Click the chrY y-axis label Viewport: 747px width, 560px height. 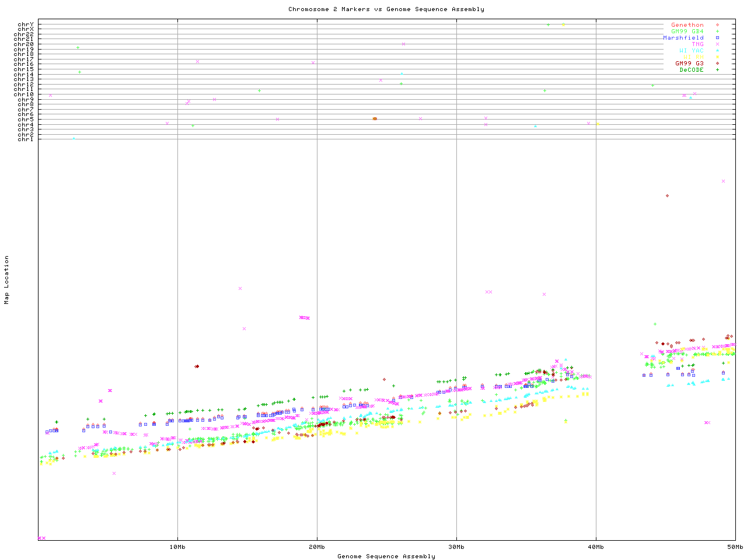(26, 24)
